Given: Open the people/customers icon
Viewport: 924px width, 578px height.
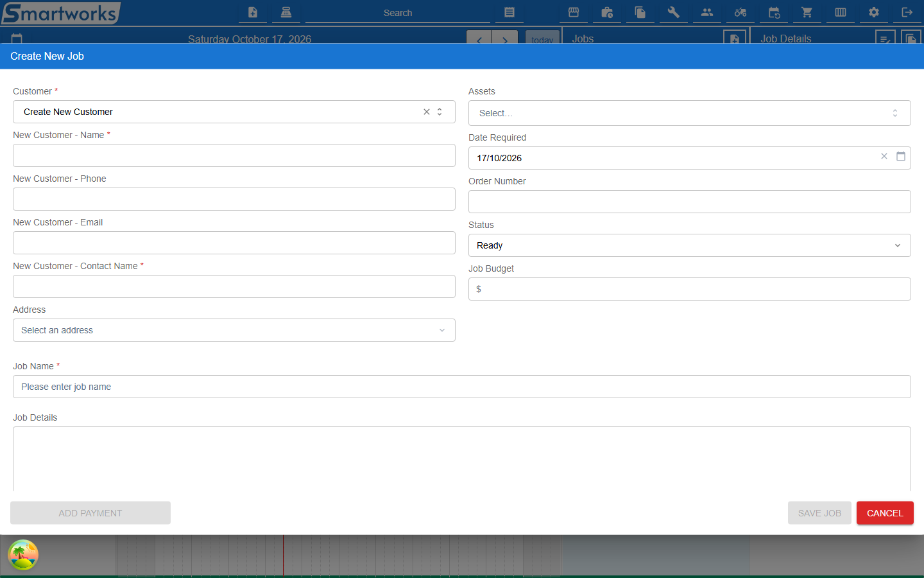Looking at the screenshot, I should click(707, 12).
